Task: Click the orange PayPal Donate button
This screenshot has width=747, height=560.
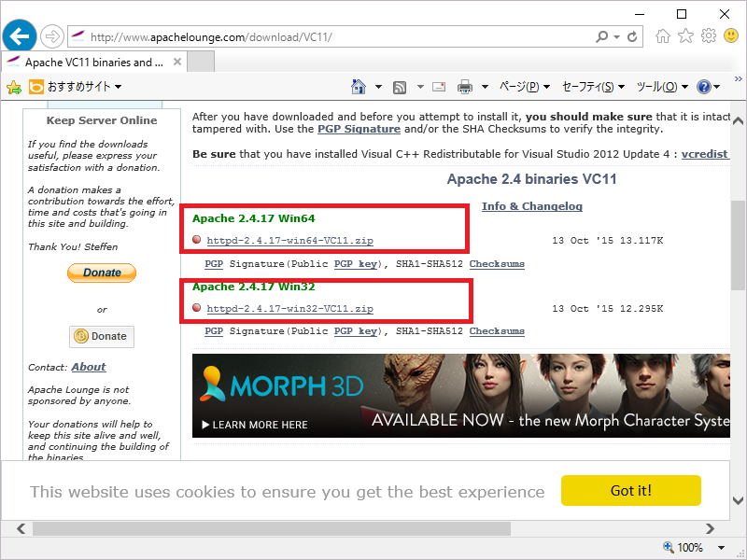Action: click(102, 273)
